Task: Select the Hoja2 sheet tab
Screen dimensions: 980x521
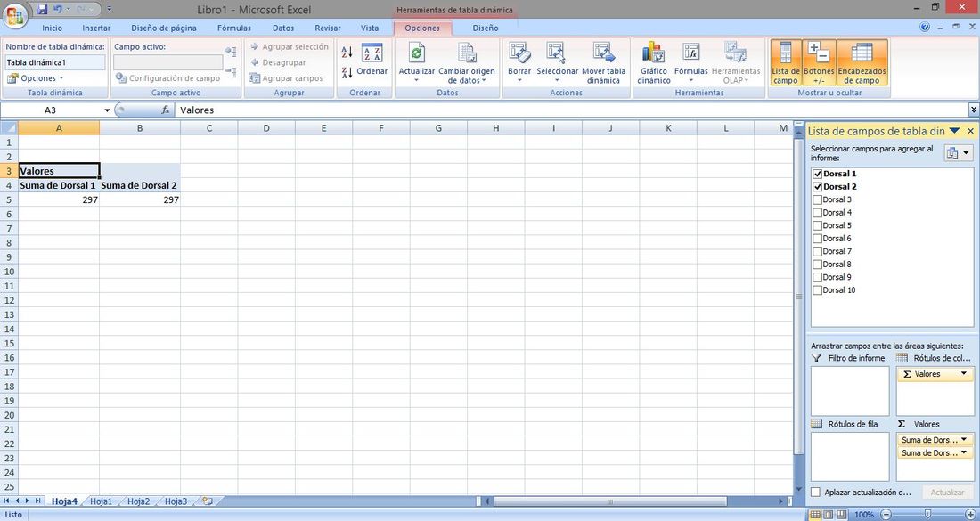Action: [139, 501]
